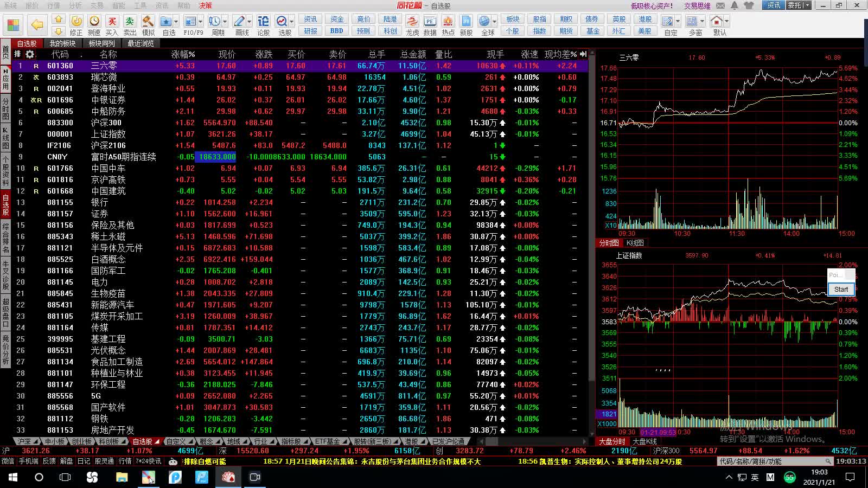Click the 涨幅% column header
This screenshot has width=868, height=488.
[183, 54]
